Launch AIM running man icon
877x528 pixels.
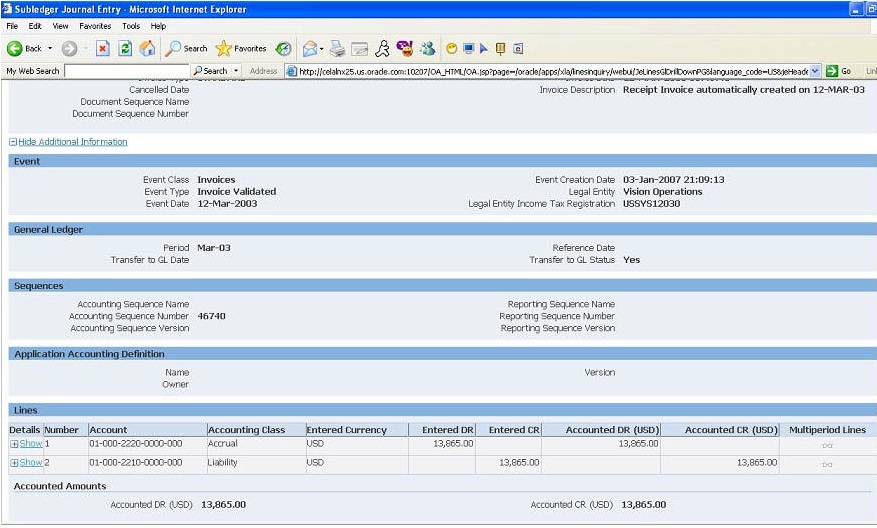383,49
